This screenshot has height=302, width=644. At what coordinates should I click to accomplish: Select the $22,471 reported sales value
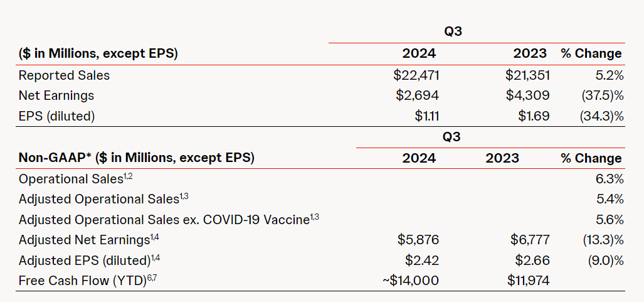click(x=416, y=75)
